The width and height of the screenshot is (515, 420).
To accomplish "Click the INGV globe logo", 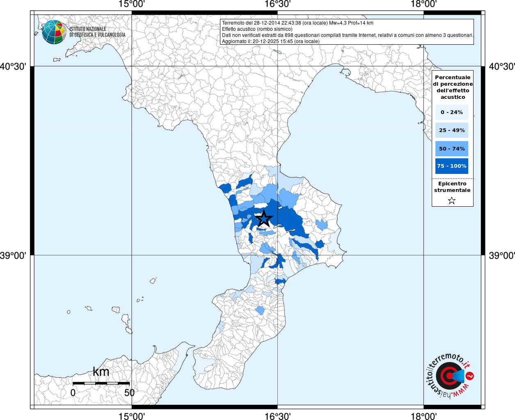I will click(x=54, y=32).
